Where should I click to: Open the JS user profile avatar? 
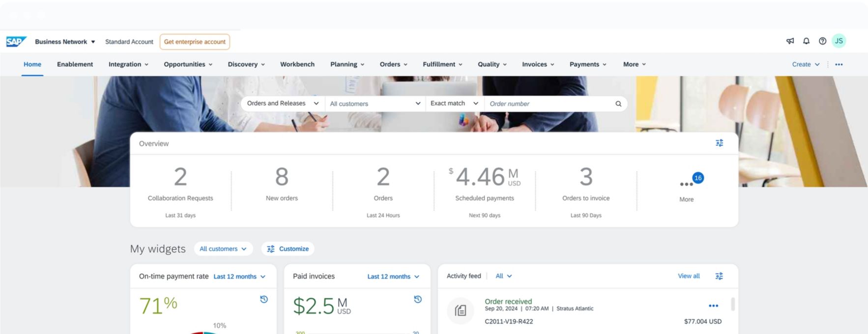coord(839,41)
